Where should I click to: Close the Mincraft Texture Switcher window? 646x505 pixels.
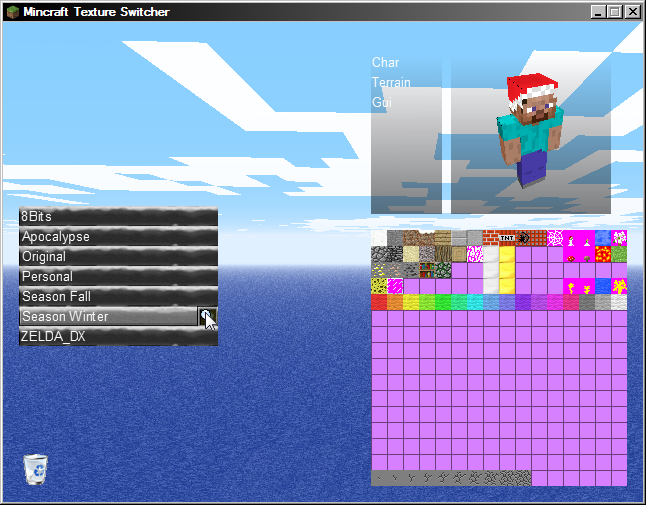pyautogui.click(x=632, y=12)
